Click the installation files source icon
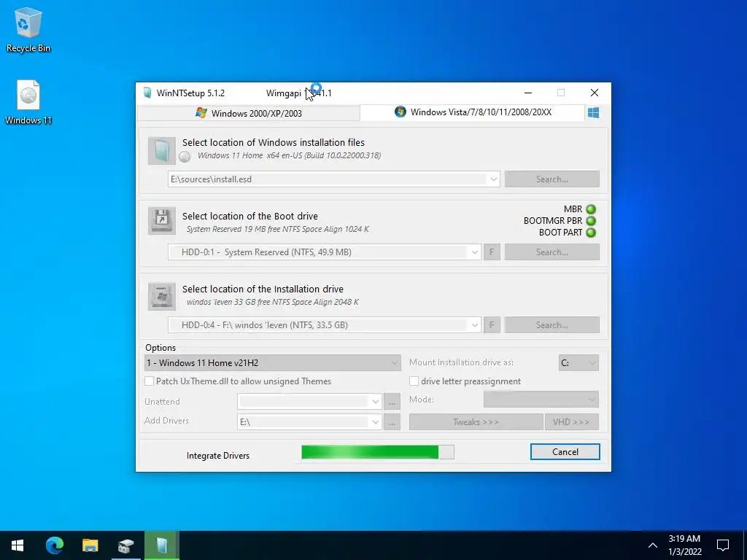This screenshot has height=560, width=747. 161,150
